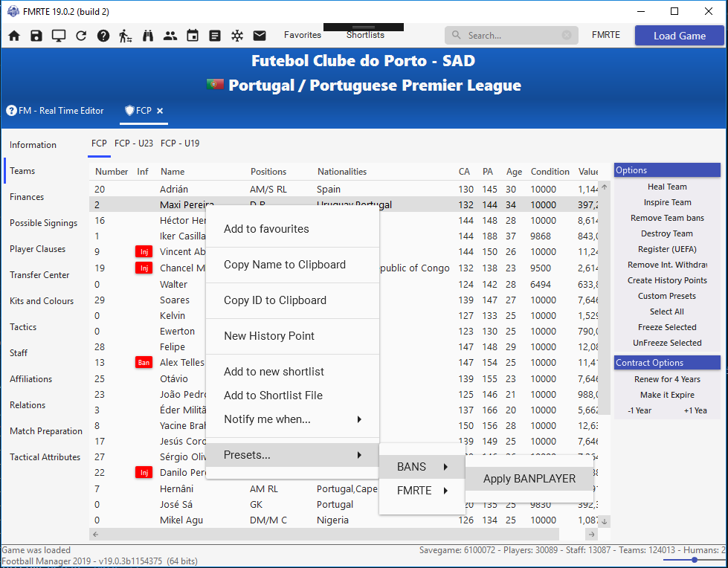Click Renew for 4 Years
The image size is (728, 568).
pyautogui.click(x=667, y=379)
